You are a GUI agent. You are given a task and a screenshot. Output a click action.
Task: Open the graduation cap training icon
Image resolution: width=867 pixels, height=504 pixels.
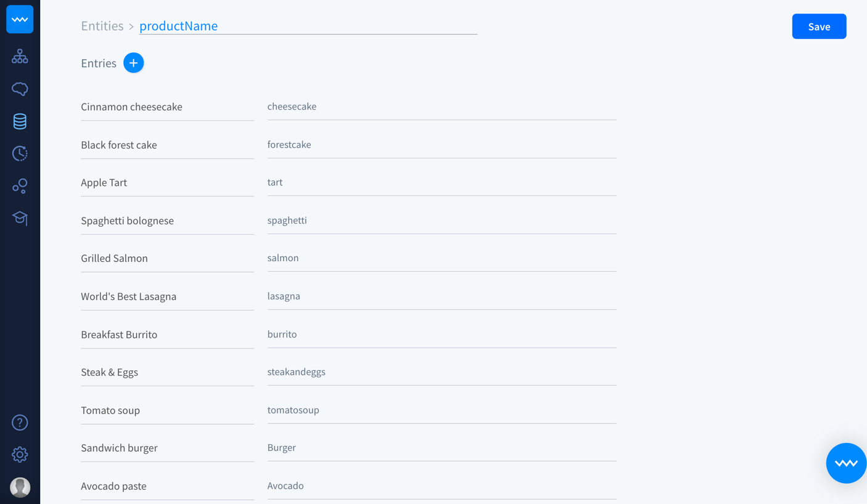pyautogui.click(x=20, y=218)
